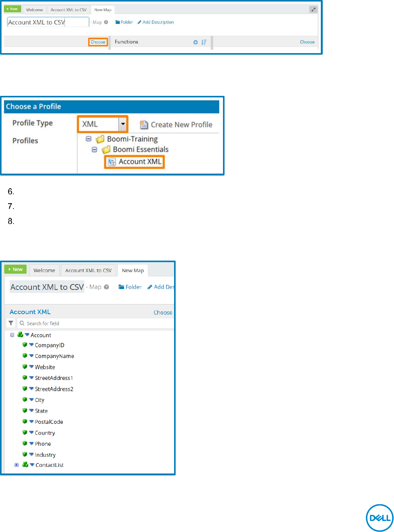This screenshot has width=394, height=532.
Task: Click the green icon beside Country
Action: pos(25,432)
